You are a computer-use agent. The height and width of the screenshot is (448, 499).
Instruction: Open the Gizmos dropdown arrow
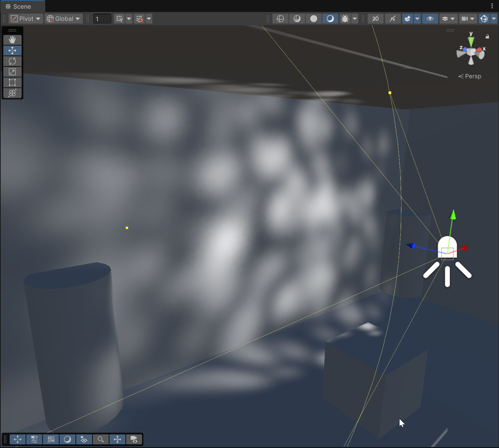494,19
